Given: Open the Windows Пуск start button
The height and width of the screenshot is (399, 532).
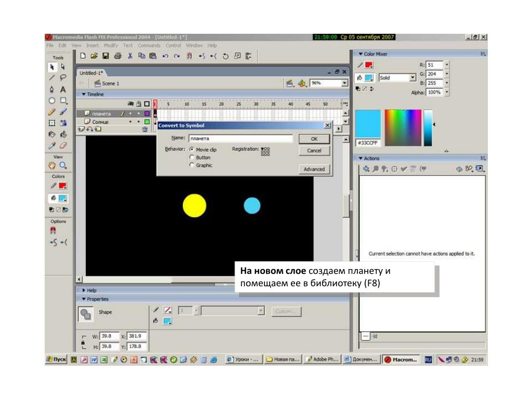Looking at the screenshot, I should point(56,360).
